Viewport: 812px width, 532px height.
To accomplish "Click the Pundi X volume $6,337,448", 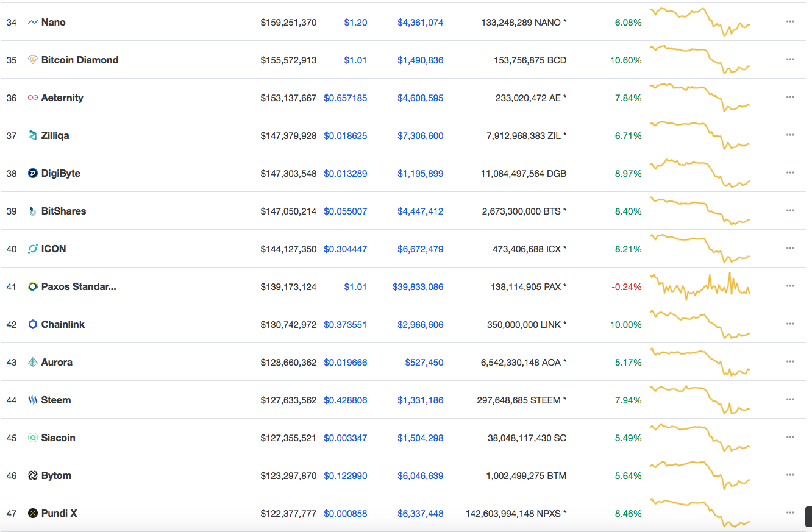I will pos(421,514).
